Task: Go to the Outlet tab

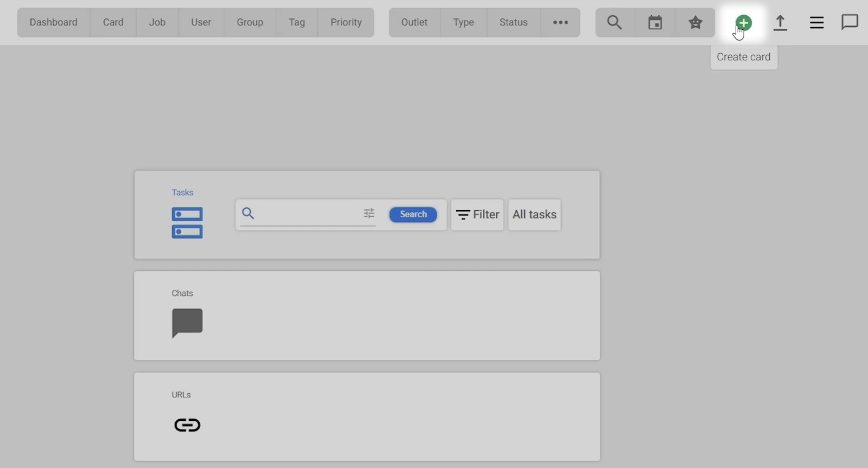Action: (x=414, y=22)
